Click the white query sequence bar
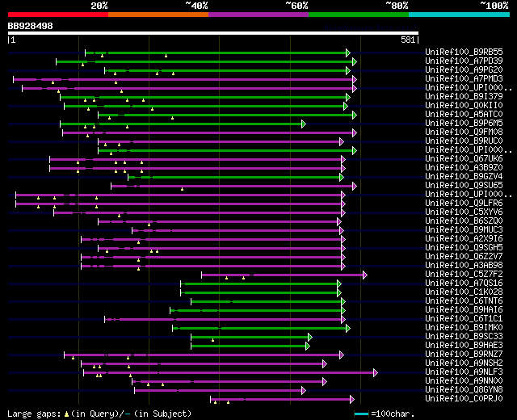 pyautogui.click(x=213, y=33)
